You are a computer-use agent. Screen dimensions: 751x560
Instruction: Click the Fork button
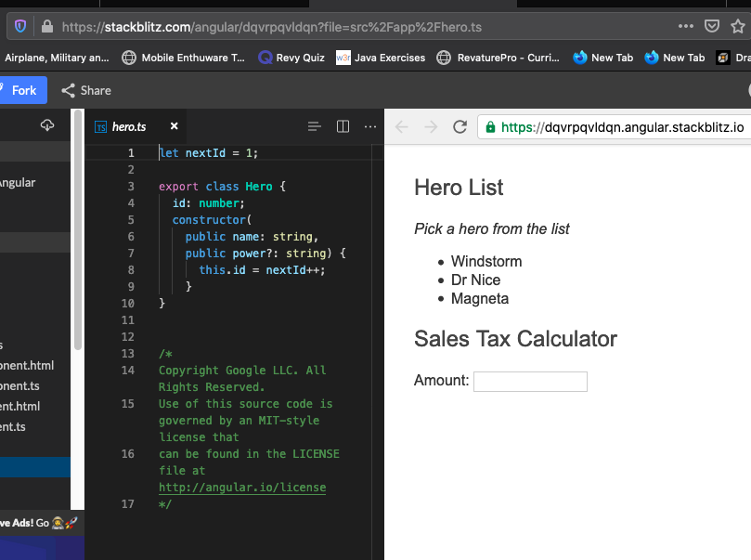[x=23, y=90]
